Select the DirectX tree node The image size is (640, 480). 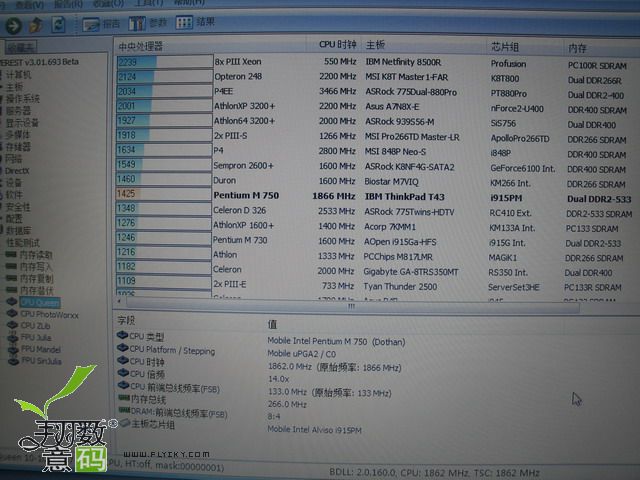click(x=17, y=171)
